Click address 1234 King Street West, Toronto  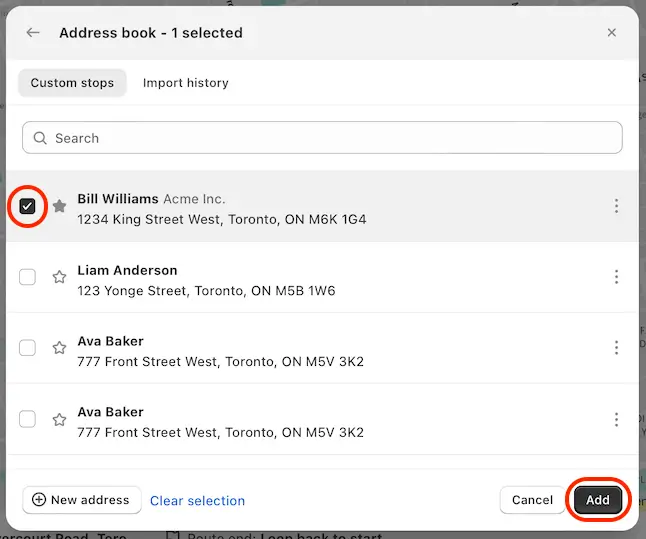coord(222,219)
